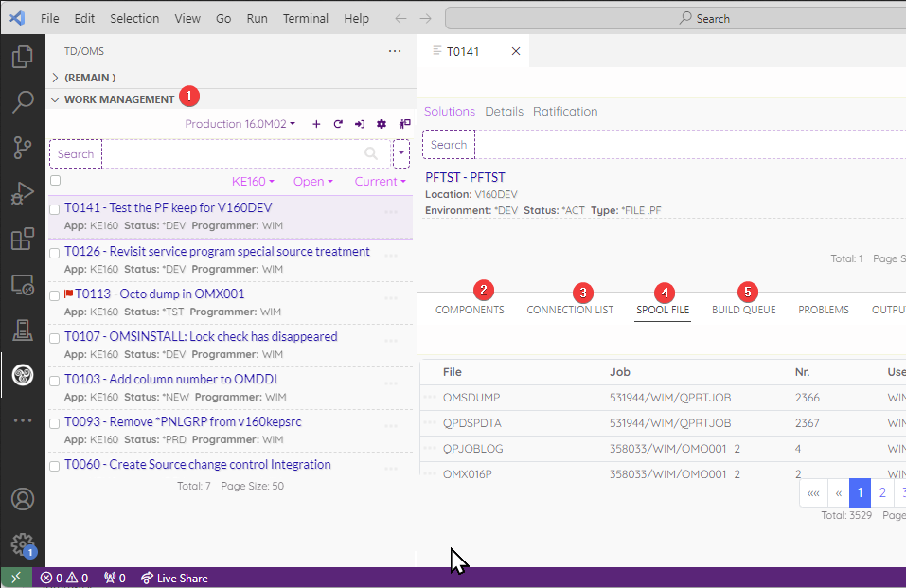Open the Production 16.0M02 environment dropdown
The image size is (906, 588).
click(x=240, y=124)
